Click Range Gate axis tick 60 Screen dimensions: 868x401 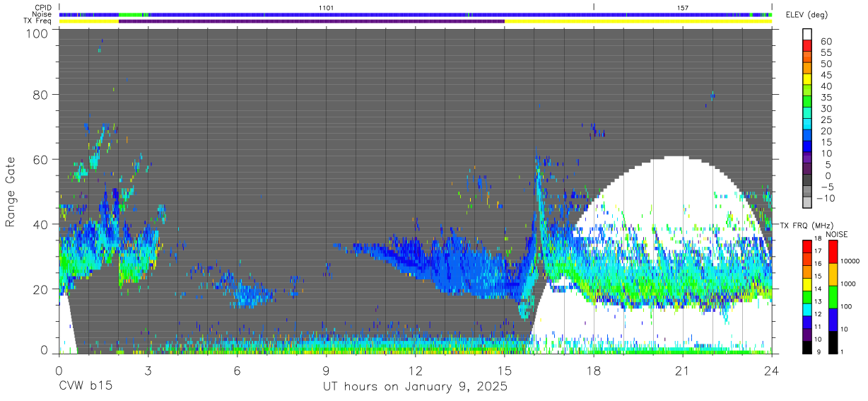pyautogui.click(x=42, y=160)
